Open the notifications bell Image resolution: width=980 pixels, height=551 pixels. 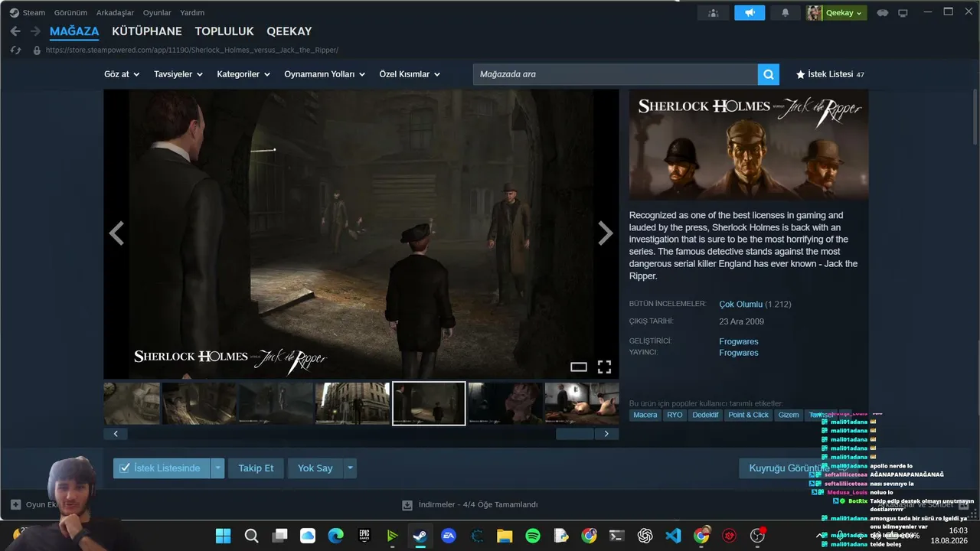(785, 13)
